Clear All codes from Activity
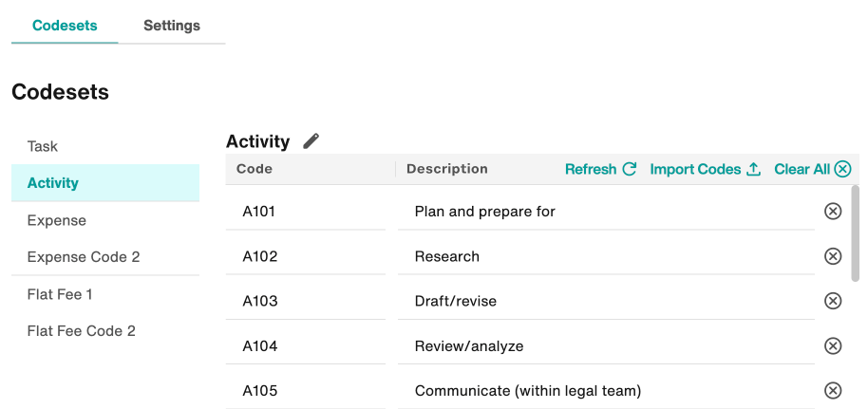Screen dimensions: 868x409 [813, 169]
